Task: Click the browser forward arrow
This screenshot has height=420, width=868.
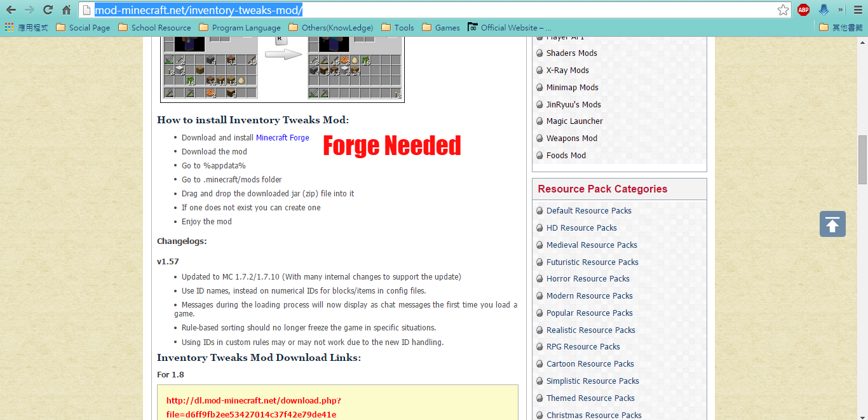Action: tap(29, 10)
